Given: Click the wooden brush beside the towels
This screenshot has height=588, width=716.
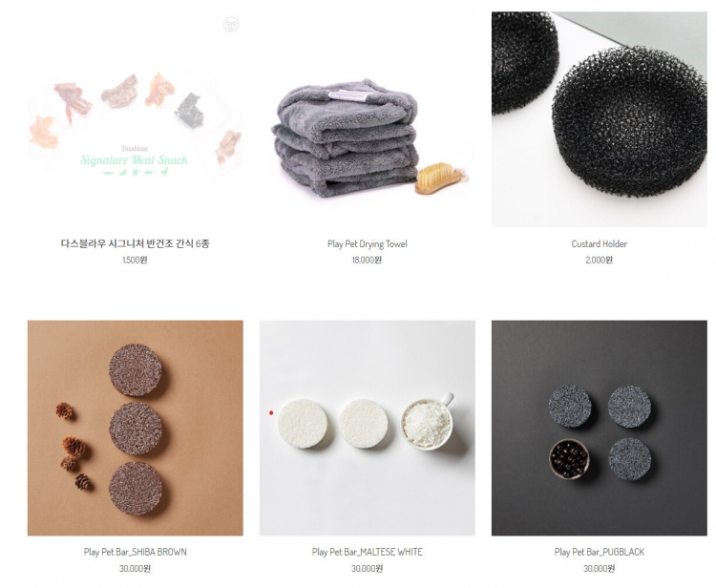Looking at the screenshot, I should coord(442,178).
